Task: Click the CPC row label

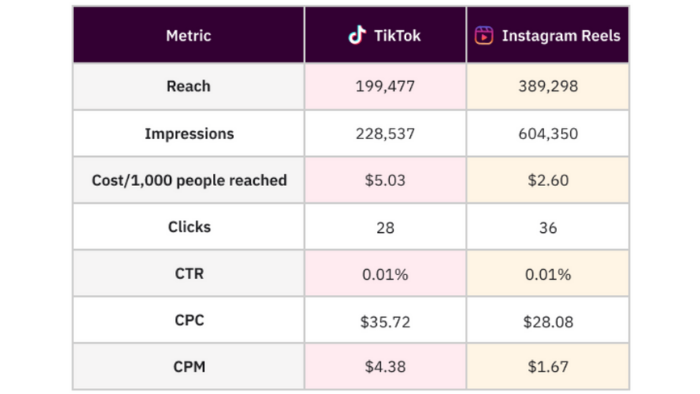Action: [189, 320]
